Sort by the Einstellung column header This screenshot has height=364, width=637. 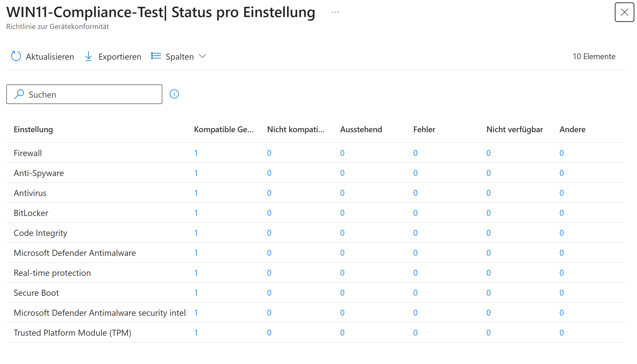pos(33,129)
